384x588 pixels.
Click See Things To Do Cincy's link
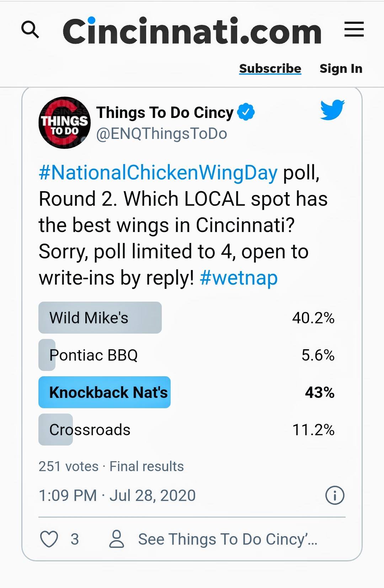click(x=228, y=539)
